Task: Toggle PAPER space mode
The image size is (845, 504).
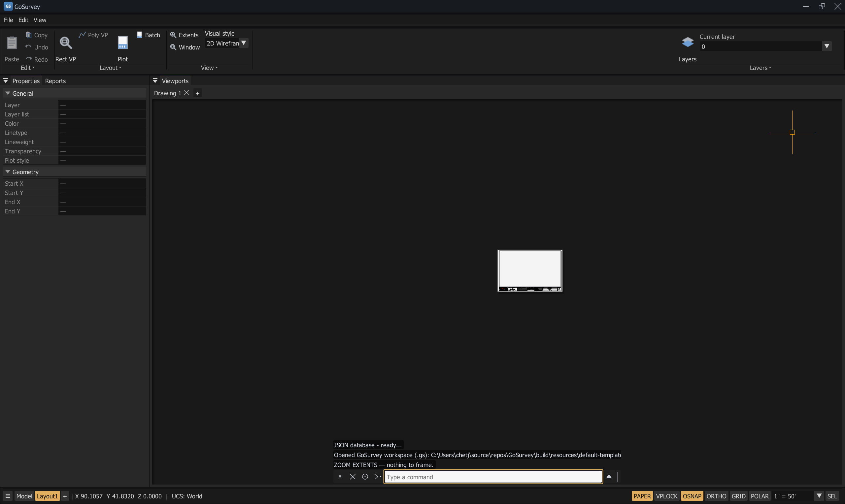Action: click(x=642, y=496)
